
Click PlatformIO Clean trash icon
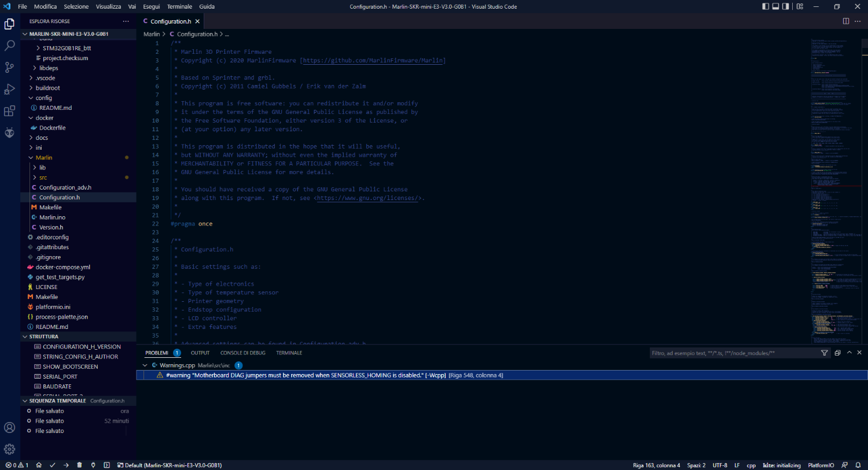[79, 465]
